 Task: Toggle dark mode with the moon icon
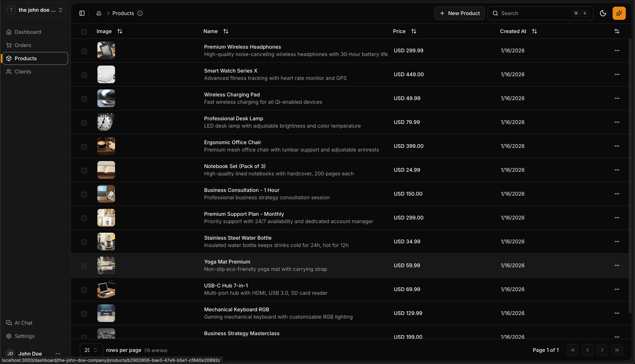(x=603, y=13)
